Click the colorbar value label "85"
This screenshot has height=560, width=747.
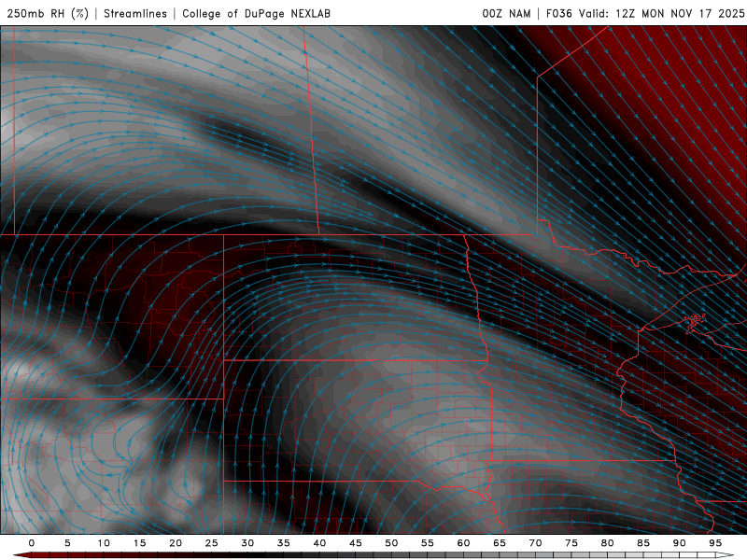tap(643, 543)
